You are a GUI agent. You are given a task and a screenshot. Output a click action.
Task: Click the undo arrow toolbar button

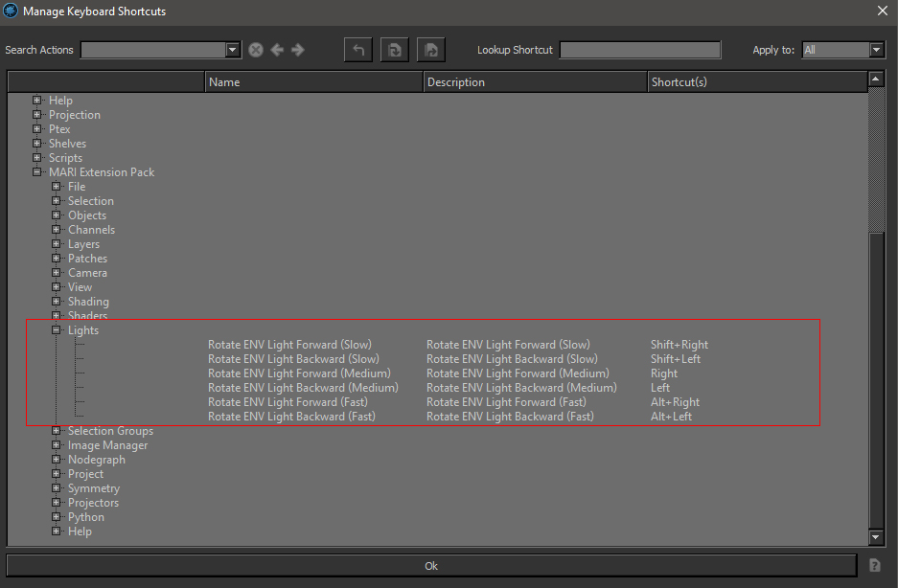(357, 50)
